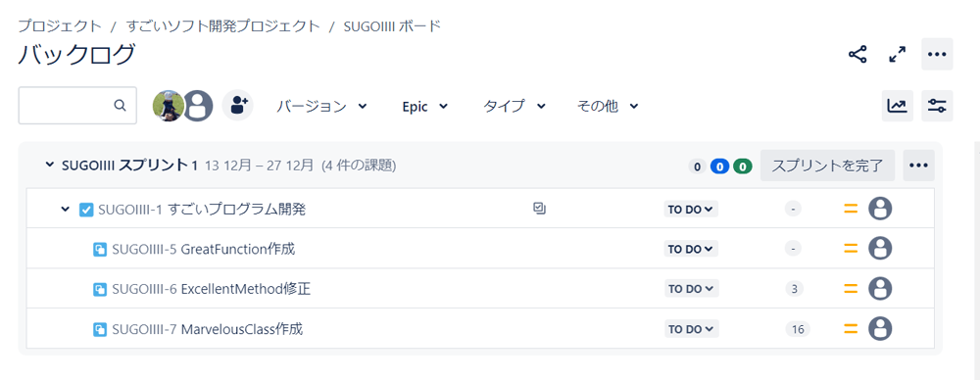Image resolution: width=980 pixels, height=380 pixels.
Task: Open the insights chart icon
Action: point(898,106)
